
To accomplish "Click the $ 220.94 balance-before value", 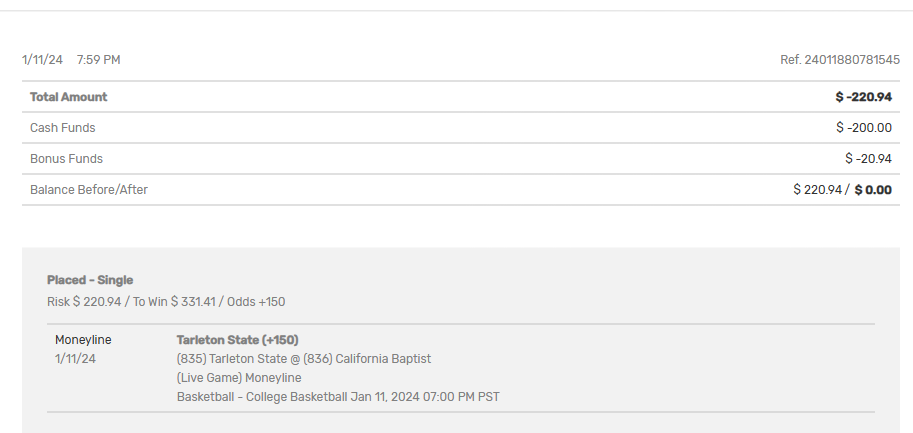I will click(x=818, y=190).
